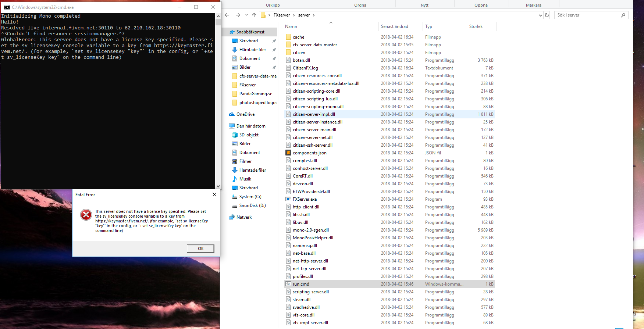Select steam.dll file
The height and width of the screenshot is (329, 644).
click(x=389, y=300)
